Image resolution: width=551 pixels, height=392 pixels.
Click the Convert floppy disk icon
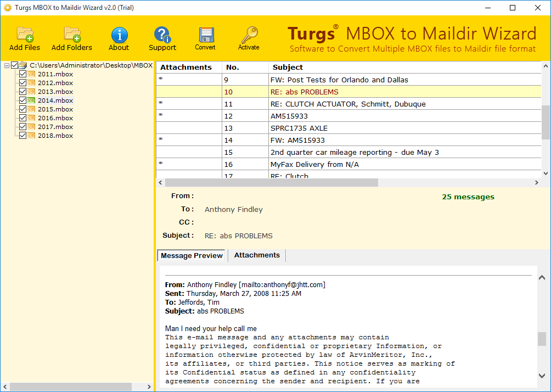click(x=206, y=35)
